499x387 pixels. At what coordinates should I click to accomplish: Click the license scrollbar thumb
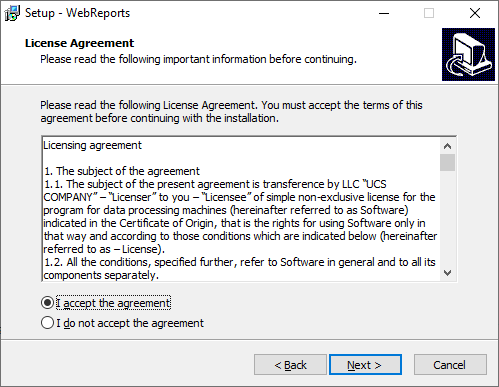[447, 162]
